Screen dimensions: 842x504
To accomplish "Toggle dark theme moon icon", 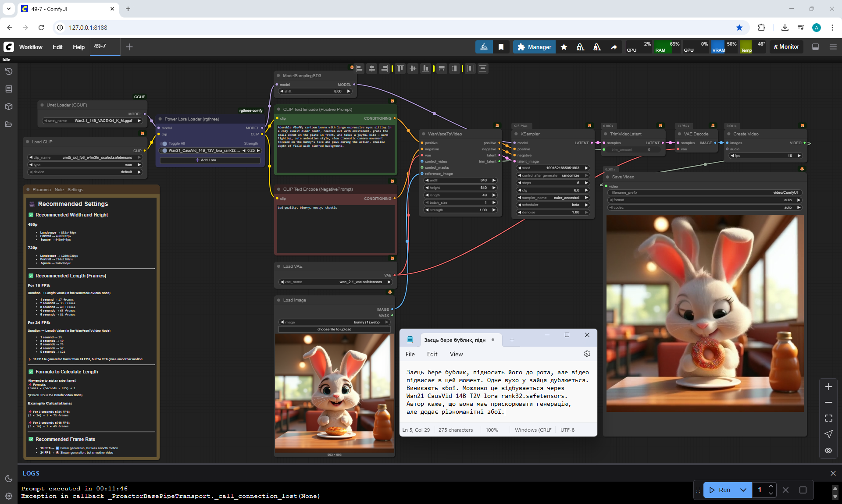I will point(8,479).
